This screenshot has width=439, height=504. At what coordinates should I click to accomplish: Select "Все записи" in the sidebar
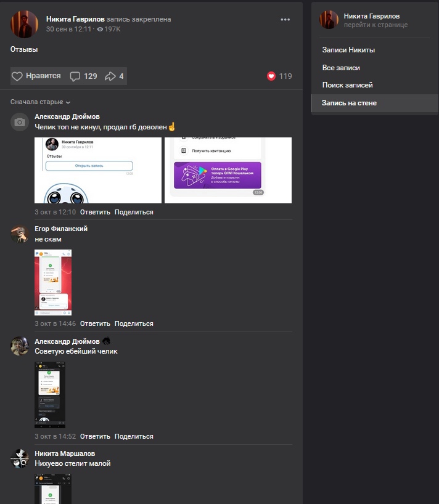(x=341, y=68)
